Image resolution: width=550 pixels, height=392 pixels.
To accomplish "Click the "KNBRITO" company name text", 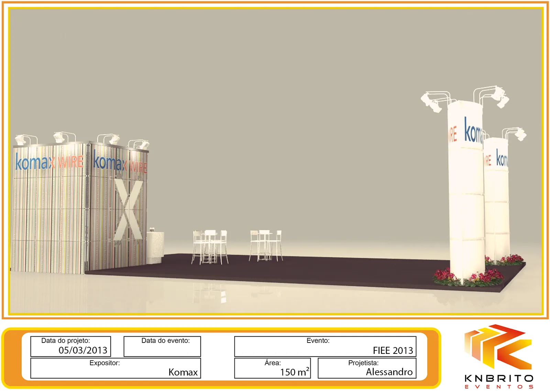I will (499, 379).
